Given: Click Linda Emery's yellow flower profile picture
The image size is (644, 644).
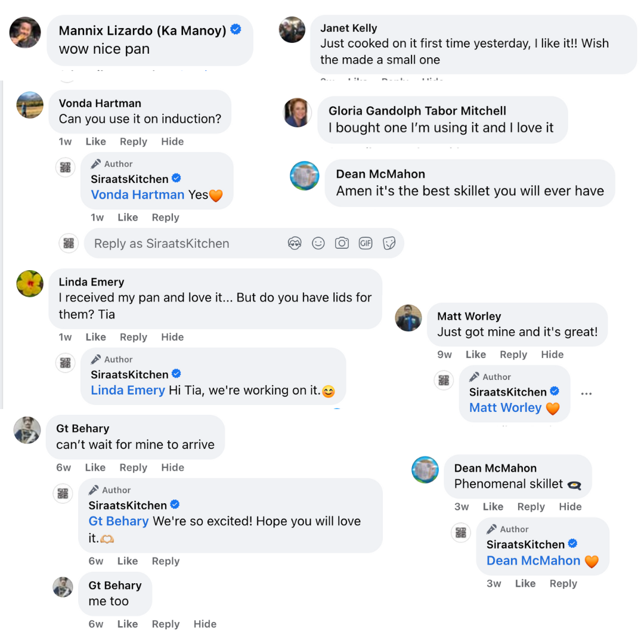Looking at the screenshot, I should pos(29,284).
